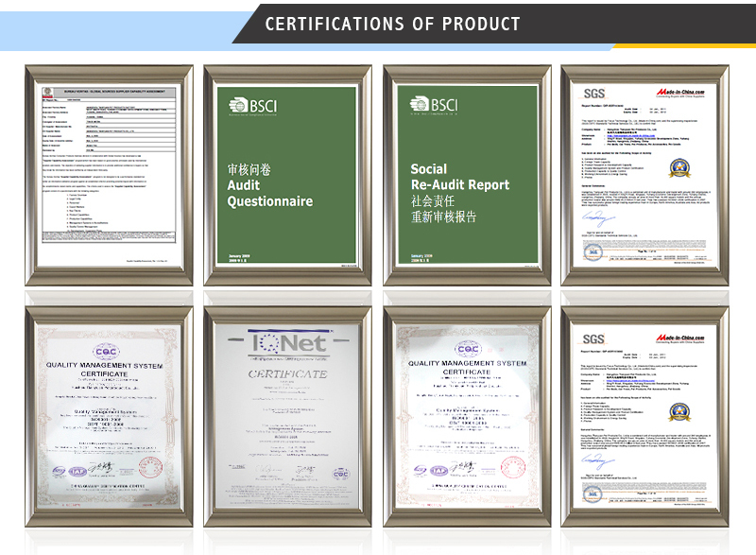Image resolution: width=756 pixels, height=555 pixels.
Task: Click the red seal stamp on bottom-left certificate
Action: (x=150, y=467)
